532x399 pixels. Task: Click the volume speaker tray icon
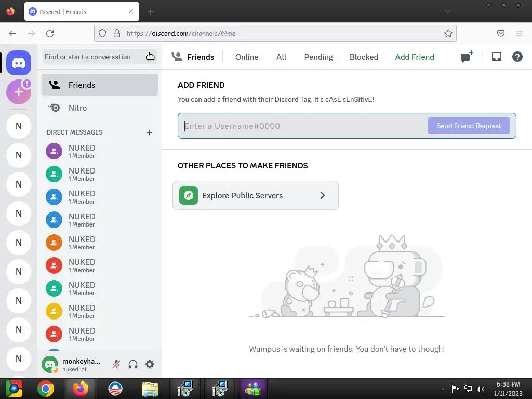pos(481,389)
